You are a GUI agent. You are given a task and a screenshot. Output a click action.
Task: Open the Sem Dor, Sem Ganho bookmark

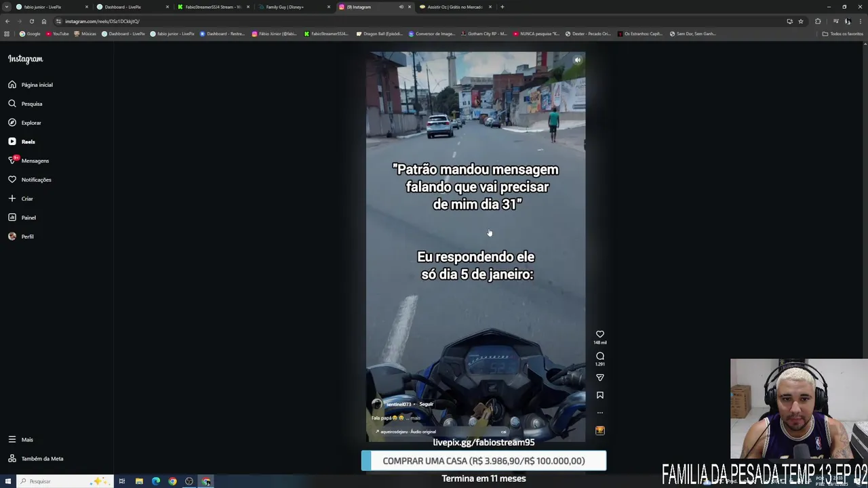693,34
